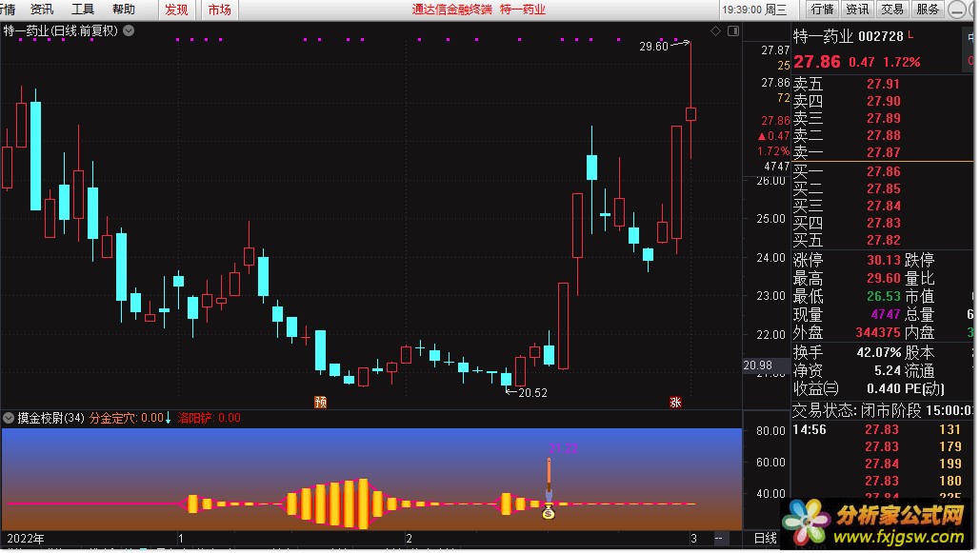Toggle the side panel icon above chart
Screen dimensions: 980x553
click(x=733, y=30)
